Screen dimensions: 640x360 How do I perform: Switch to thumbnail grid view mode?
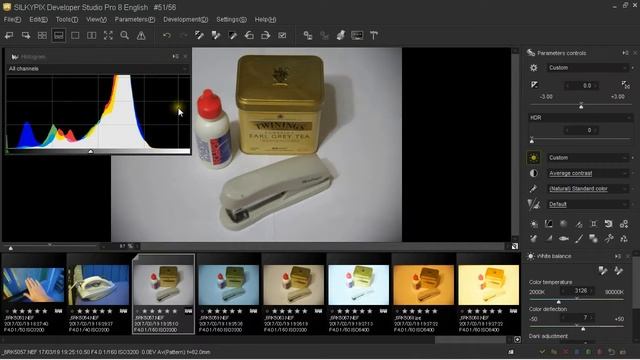tap(42, 36)
